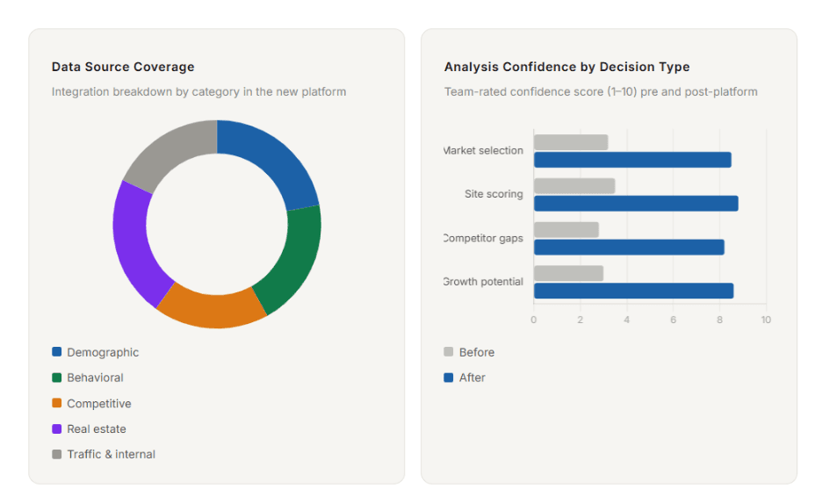The height and width of the screenshot is (504, 822).
Task: Click the After blue legend swatch
Action: tap(448, 378)
